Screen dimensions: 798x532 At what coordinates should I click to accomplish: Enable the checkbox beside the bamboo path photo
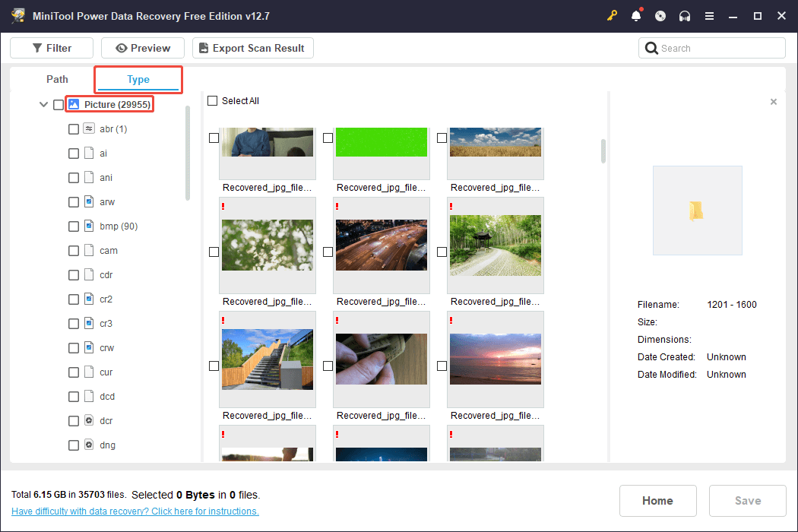point(442,252)
